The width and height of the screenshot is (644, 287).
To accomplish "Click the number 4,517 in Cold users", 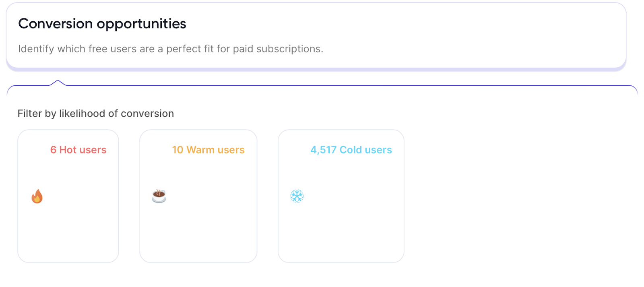I will click(323, 150).
